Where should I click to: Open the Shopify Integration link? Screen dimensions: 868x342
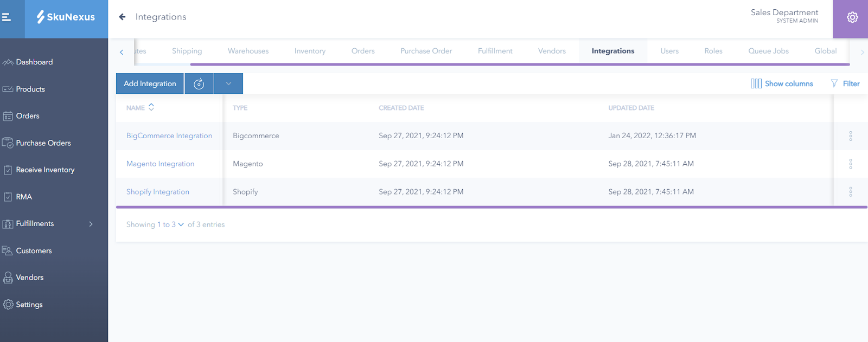pyautogui.click(x=158, y=192)
